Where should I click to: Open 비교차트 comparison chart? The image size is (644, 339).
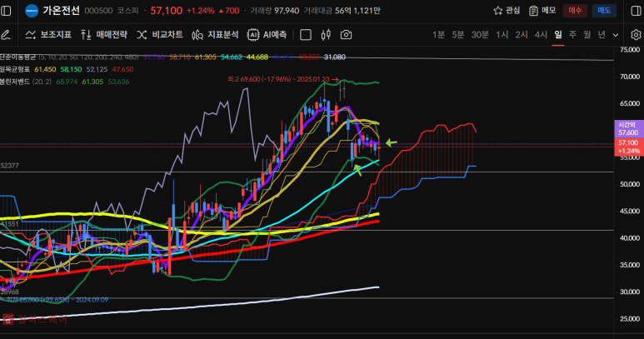point(160,35)
